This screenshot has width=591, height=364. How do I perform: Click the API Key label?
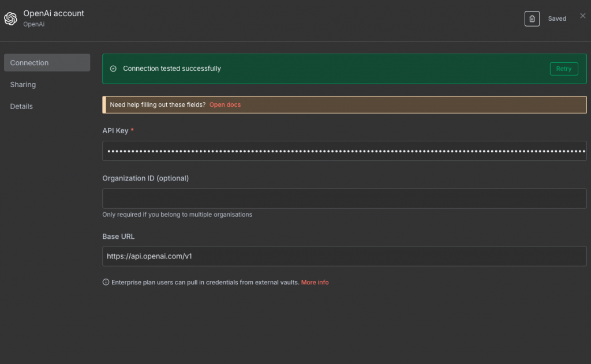(115, 131)
